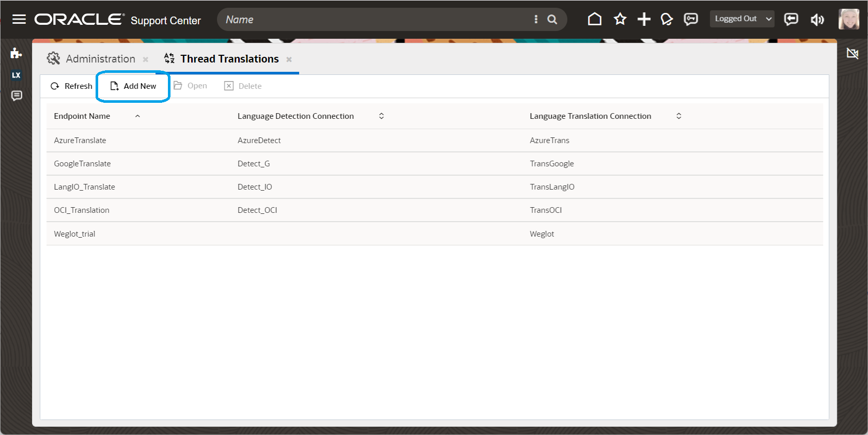Screen dimensions: 868x435
Task: Open the Logged Out status dropdown
Action: pos(742,19)
